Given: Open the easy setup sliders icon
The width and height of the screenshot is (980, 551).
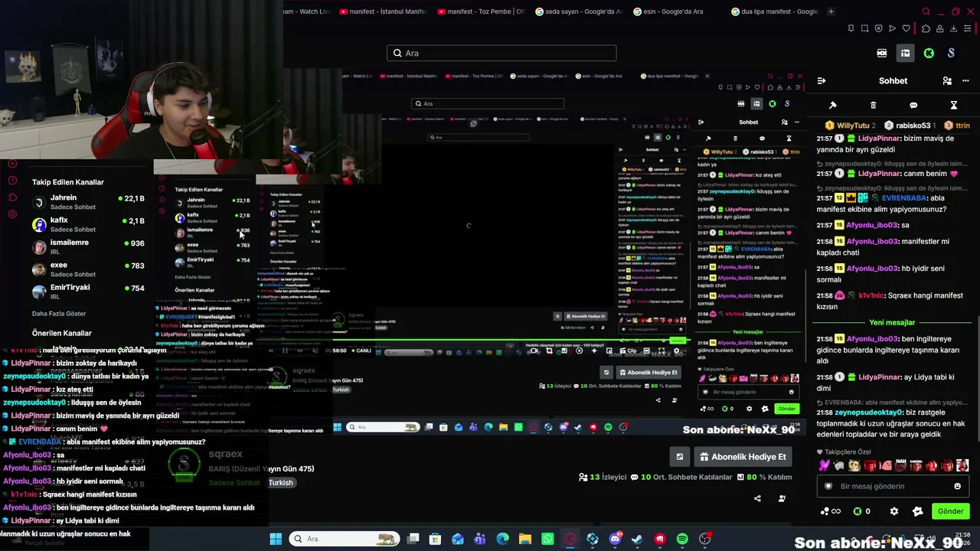Looking at the screenshot, I should pos(968,28).
